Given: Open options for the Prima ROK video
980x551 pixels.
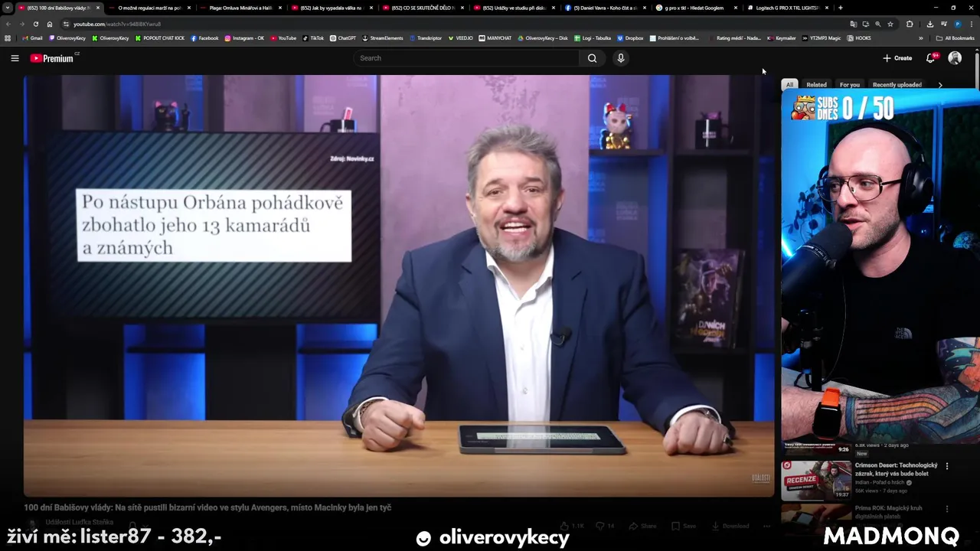Looking at the screenshot, I should pyautogui.click(x=947, y=509).
